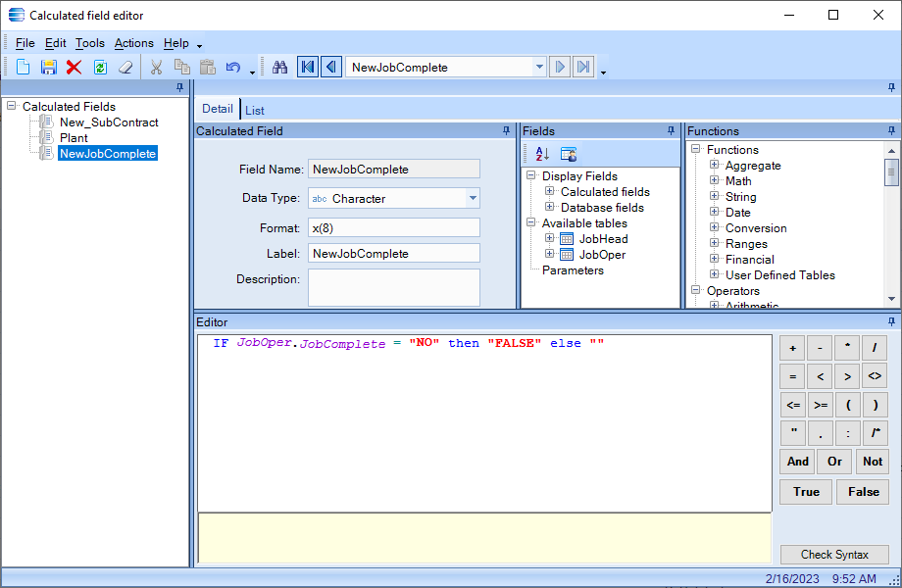Toggle the pin on the Fields panel

[x=671, y=131]
